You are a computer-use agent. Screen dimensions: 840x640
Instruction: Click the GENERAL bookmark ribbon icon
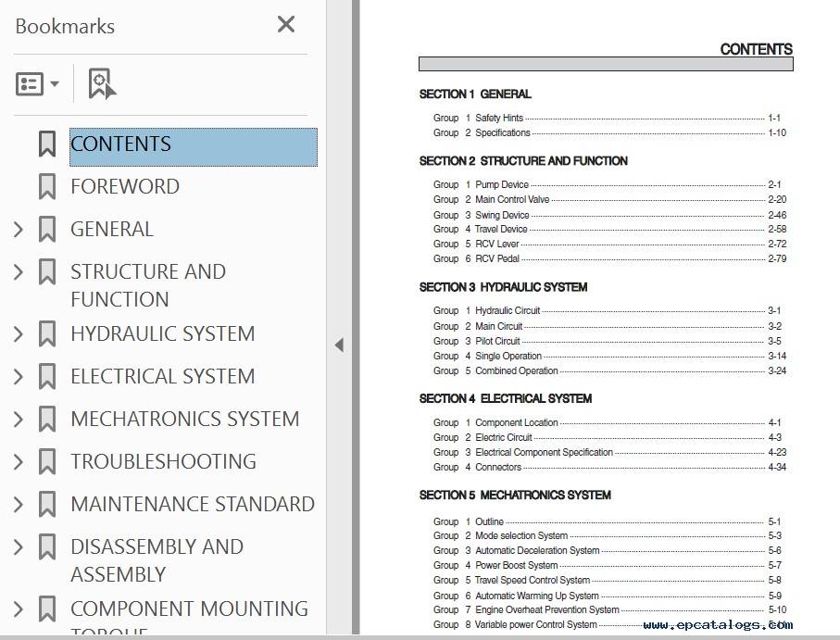coord(47,229)
